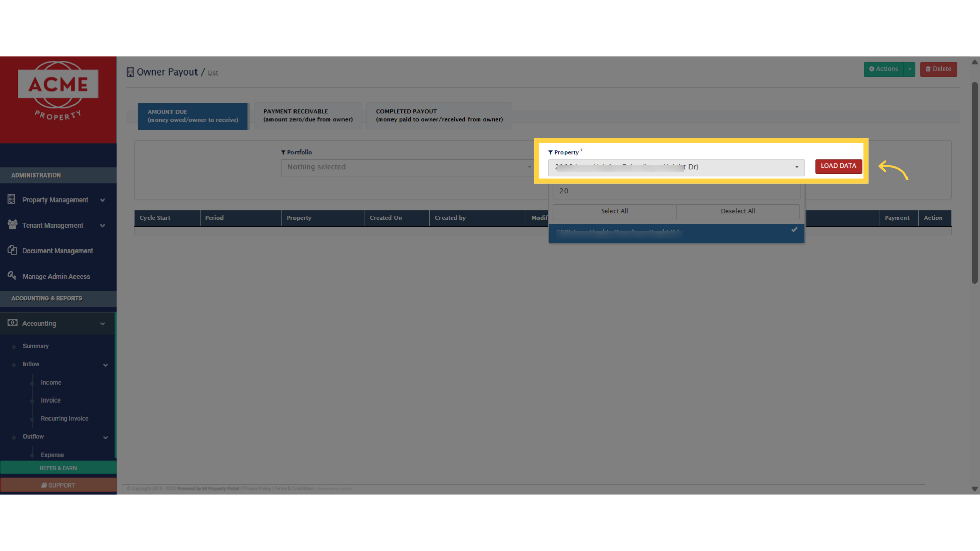Click the Payment column header
This screenshot has height=551, width=980.
[898, 218]
